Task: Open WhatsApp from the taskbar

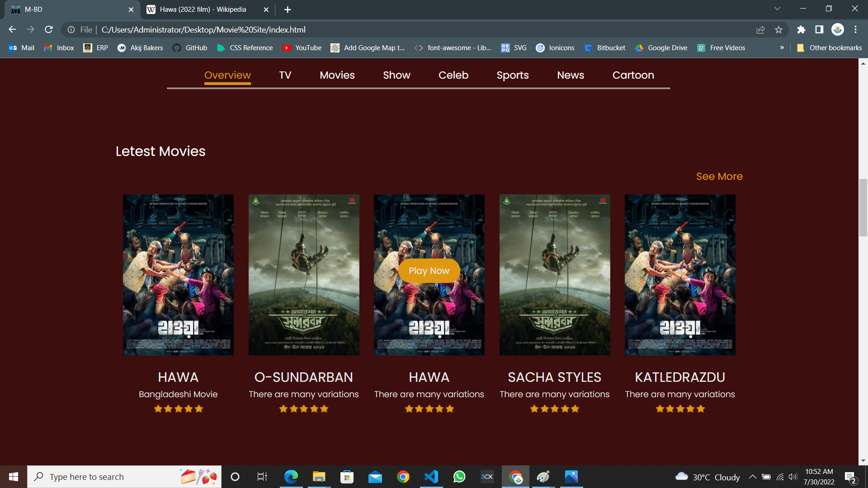Action: [459, 477]
